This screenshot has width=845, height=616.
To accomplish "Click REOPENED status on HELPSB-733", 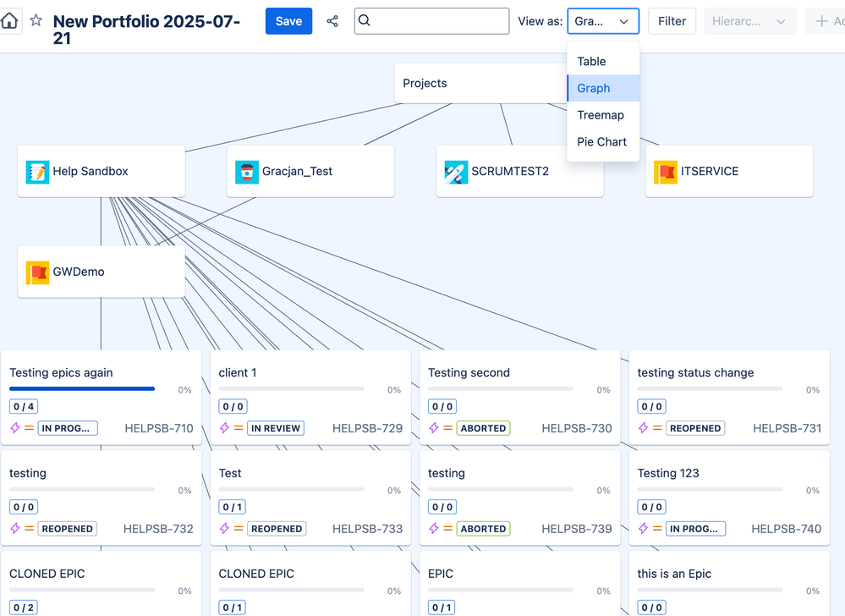I will click(277, 529).
